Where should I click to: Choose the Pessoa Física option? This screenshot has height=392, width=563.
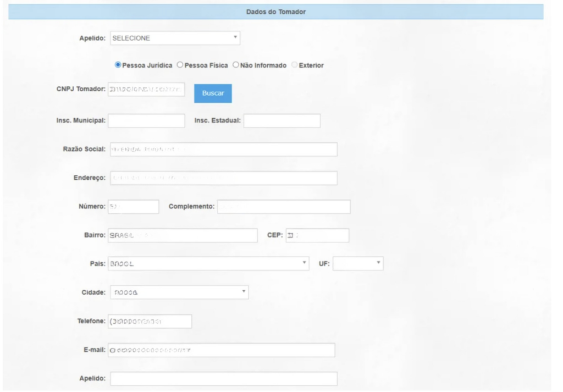tap(180, 65)
